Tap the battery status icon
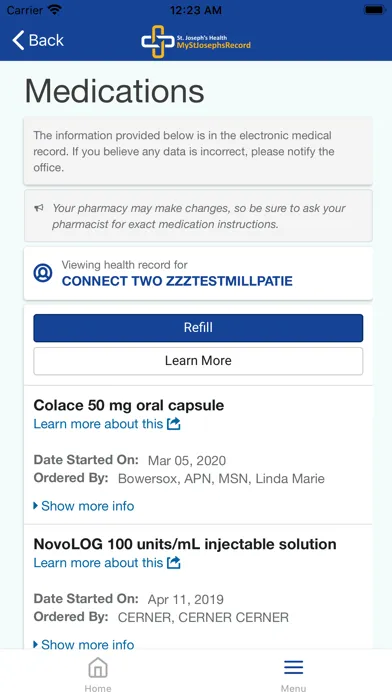The height and width of the screenshot is (696, 392). pos(375,10)
